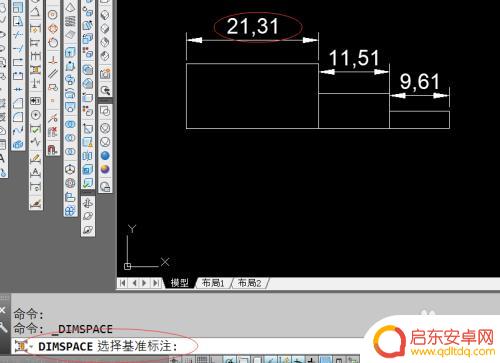Go to the first layout tab arrow
Image resolution: width=500 pixels, height=363 pixels.
pyautogui.click(x=123, y=283)
